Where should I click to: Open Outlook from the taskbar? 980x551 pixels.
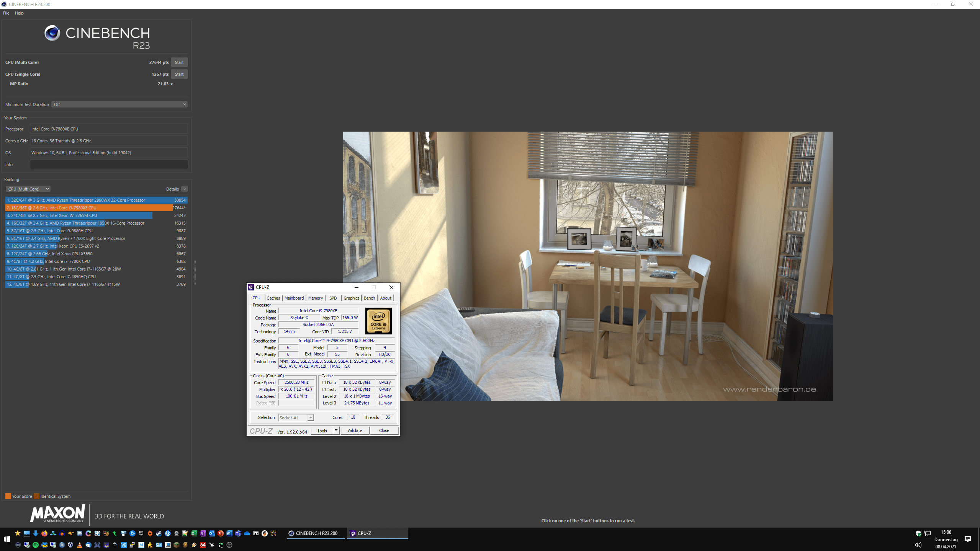pyautogui.click(x=211, y=533)
